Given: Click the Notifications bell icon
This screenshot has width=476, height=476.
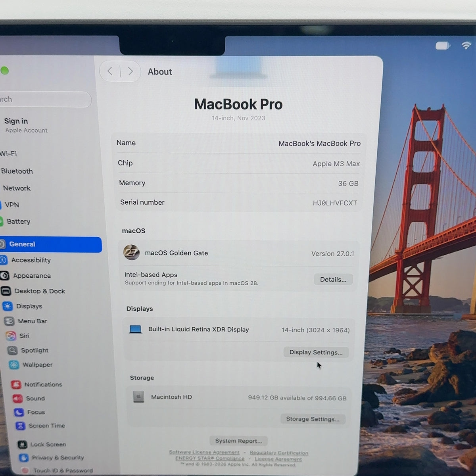Looking at the screenshot, I should (16, 384).
